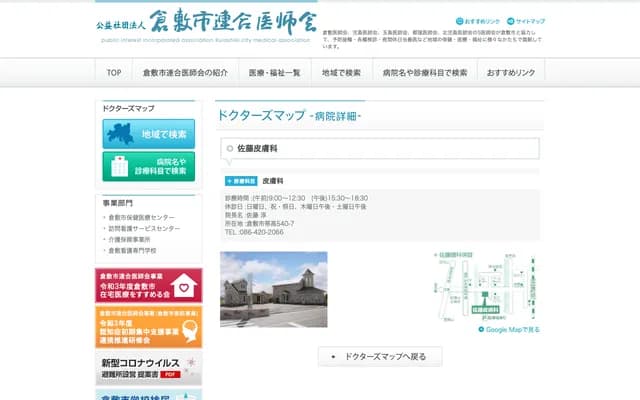
Task: Click the clinic building photo
Action: pos(273,289)
